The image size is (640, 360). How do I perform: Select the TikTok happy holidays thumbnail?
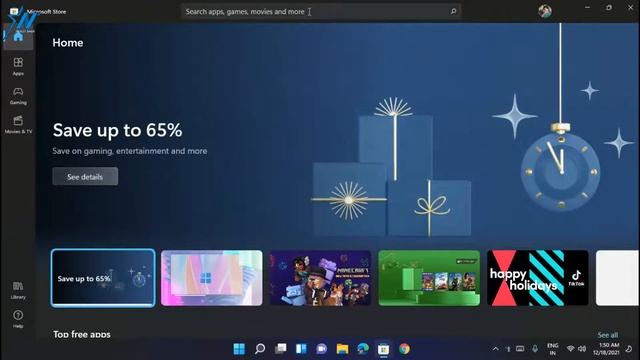538,278
